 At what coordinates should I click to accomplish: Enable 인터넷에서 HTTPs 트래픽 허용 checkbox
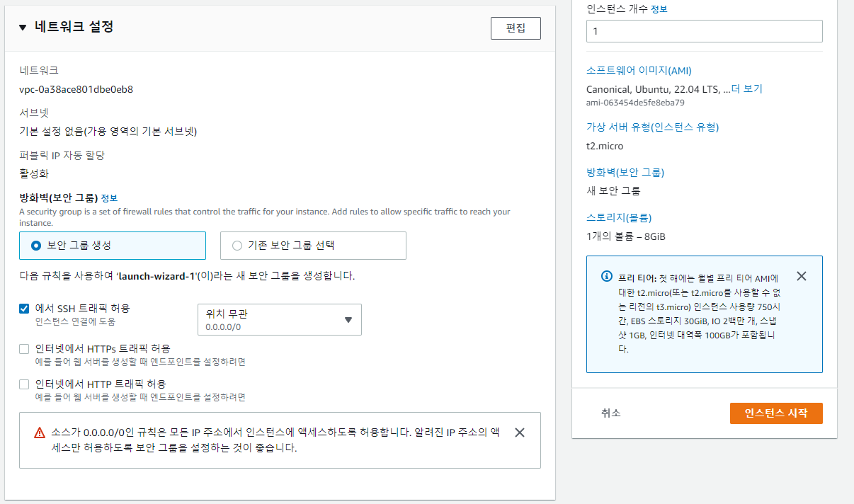(24, 348)
